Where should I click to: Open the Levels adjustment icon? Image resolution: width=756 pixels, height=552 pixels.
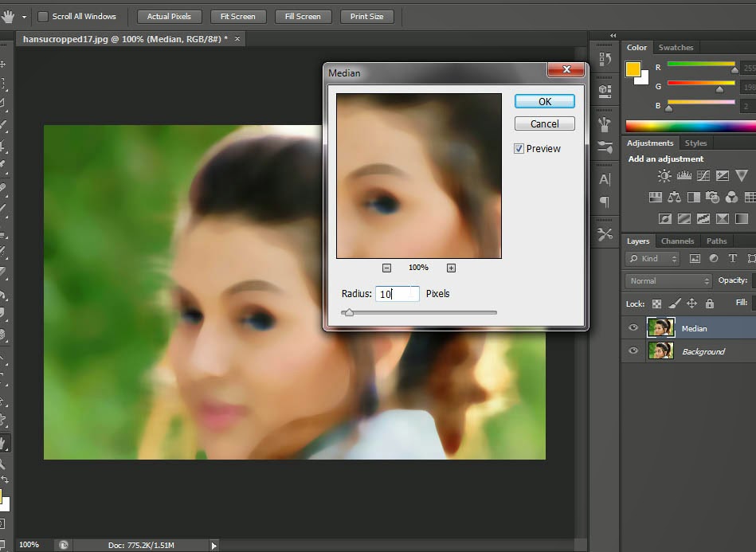coord(684,175)
